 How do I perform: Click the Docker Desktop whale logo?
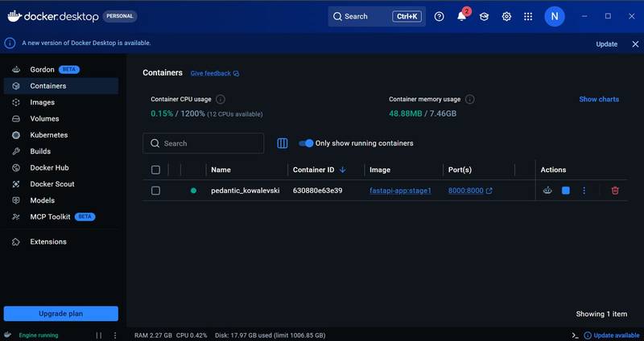tap(14, 16)
